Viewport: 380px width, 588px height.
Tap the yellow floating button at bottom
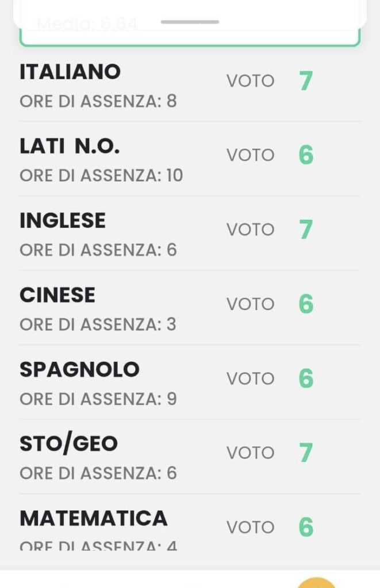coord(317,583)
